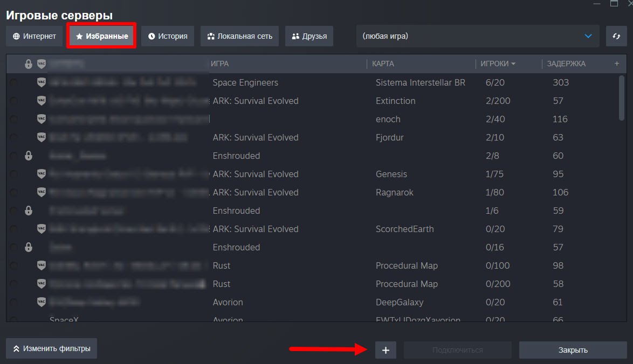Viewport: 633px width, 364px height.
Task: Open the История tab
Action: [x=168, y=36]
